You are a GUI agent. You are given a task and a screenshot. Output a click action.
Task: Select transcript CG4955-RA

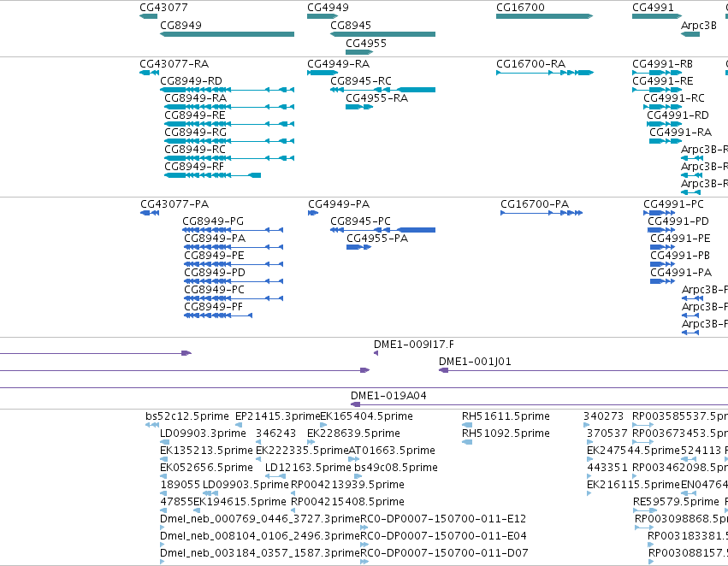point(376,97)
